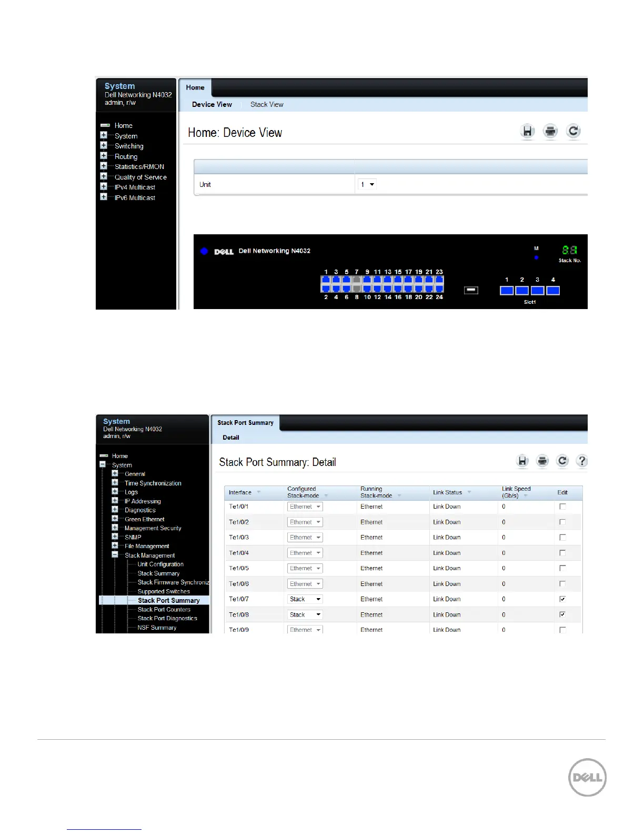
Task: Select highlighted Stack Port Summary tree item
Action: [x=169, y=601]
